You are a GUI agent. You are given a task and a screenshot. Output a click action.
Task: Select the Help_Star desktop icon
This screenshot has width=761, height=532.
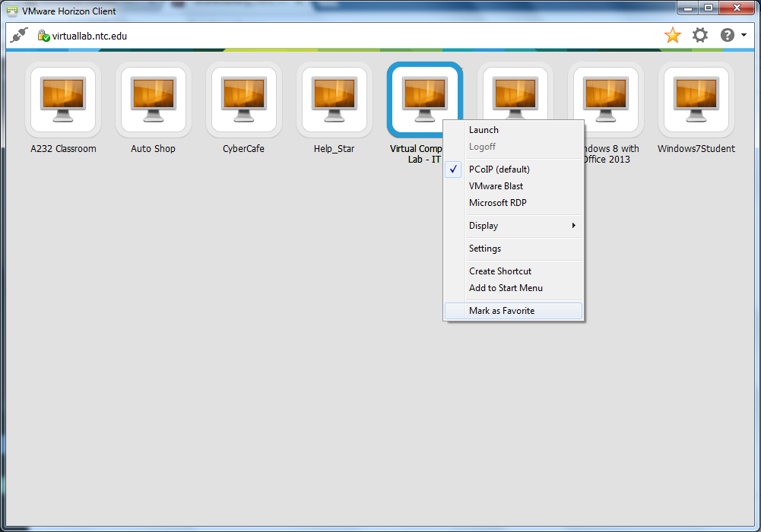[x=335, y=100]
